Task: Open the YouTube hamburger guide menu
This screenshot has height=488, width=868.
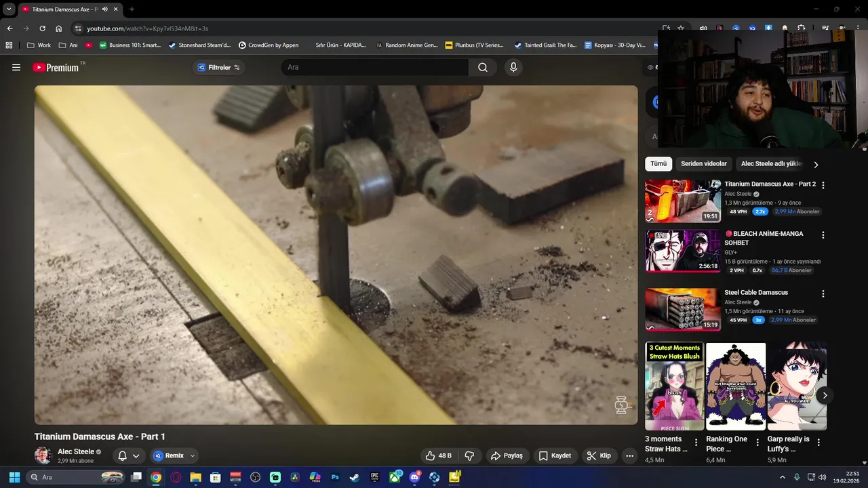Action: click(x=16, y=67)
